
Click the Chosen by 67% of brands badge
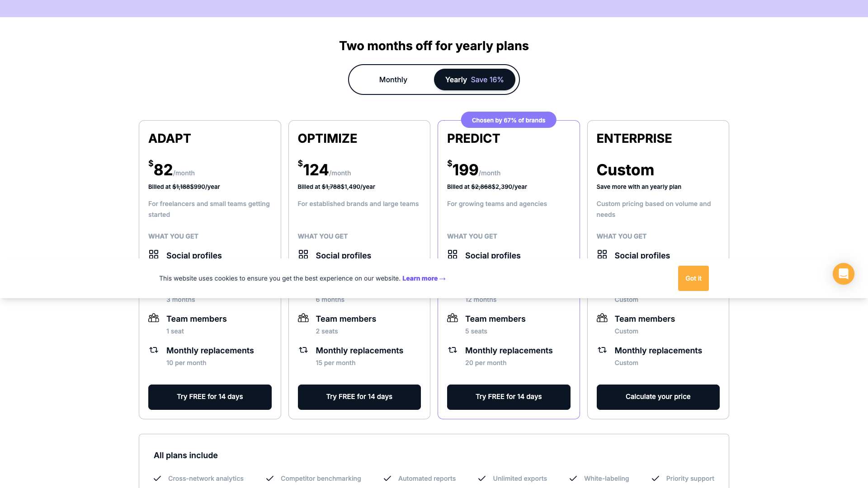509,120
